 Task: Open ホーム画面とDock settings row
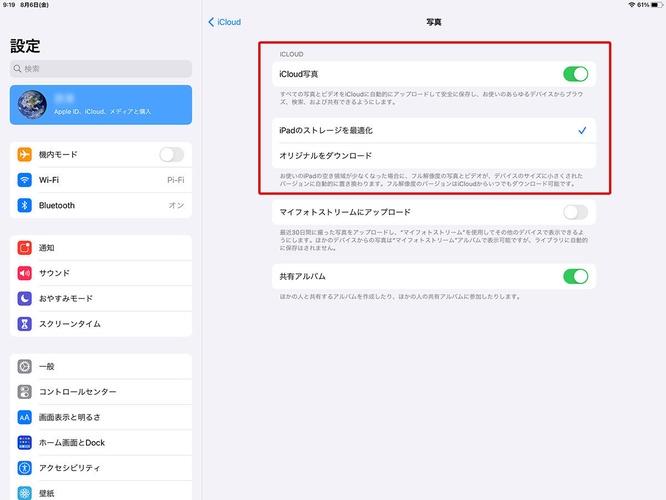[x=101, y=442]
